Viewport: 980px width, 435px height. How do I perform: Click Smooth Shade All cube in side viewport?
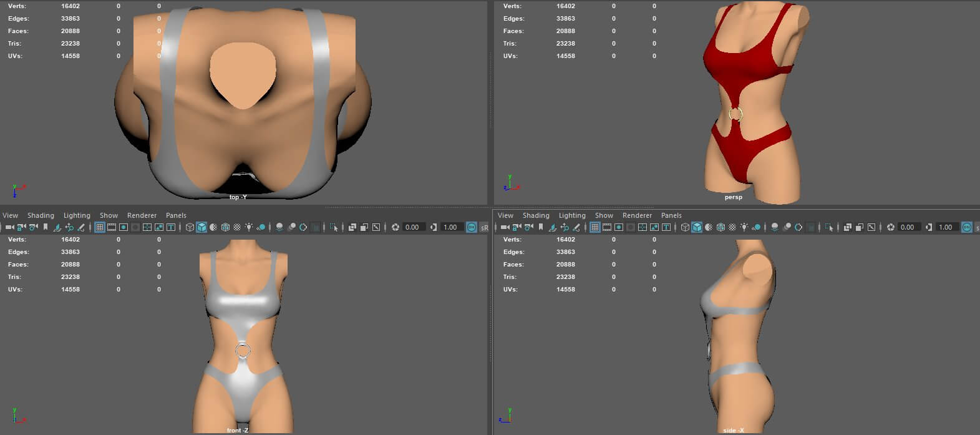click(x=697, y=227)
